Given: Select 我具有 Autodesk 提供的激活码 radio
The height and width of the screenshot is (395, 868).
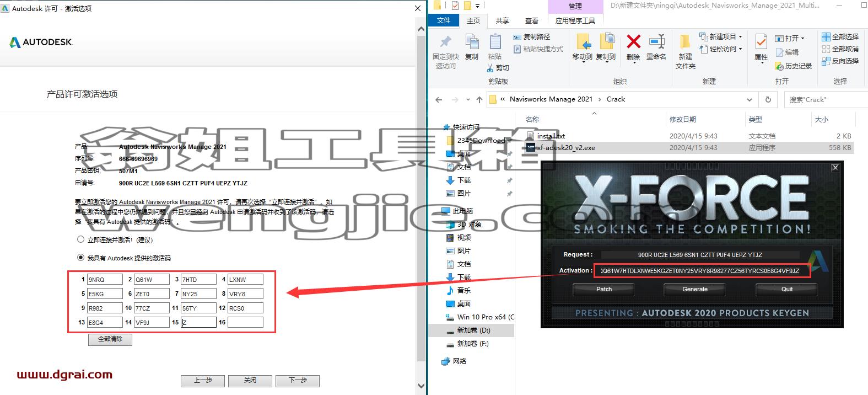Looking at the screenshot, I should pos(81,258).
